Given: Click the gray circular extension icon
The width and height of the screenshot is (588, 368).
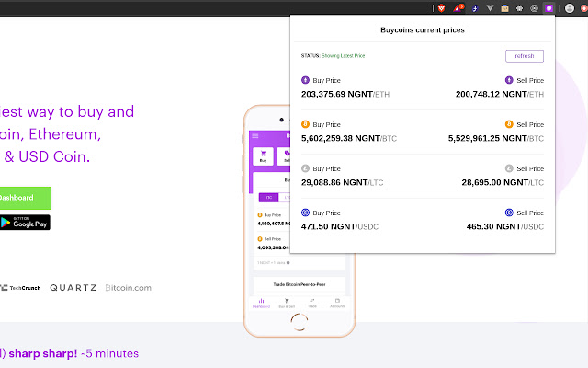Looking at the screenshot, I should pyautogui.click(x=534, y=8).
